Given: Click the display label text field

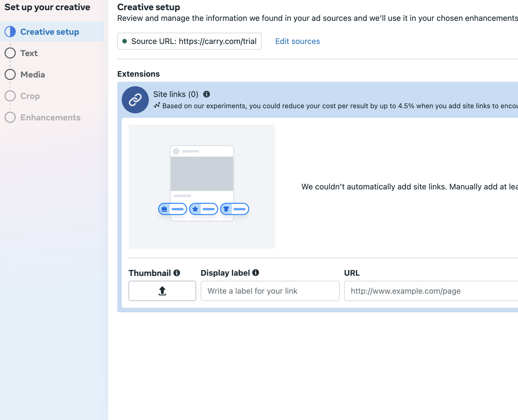Looking at the screenshot, I should coord(270,291).
